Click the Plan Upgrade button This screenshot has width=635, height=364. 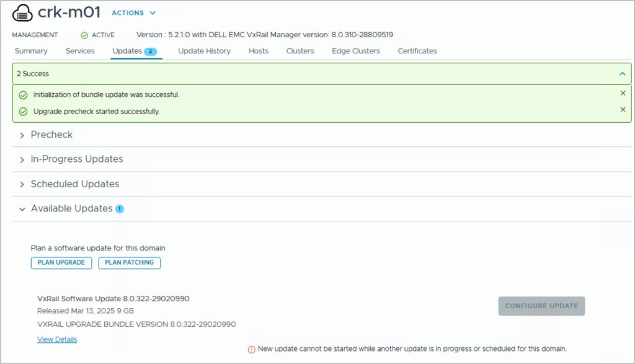point(61,262)
